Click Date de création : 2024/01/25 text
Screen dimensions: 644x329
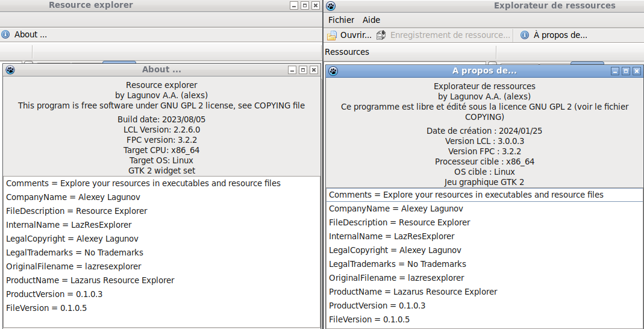484,131
